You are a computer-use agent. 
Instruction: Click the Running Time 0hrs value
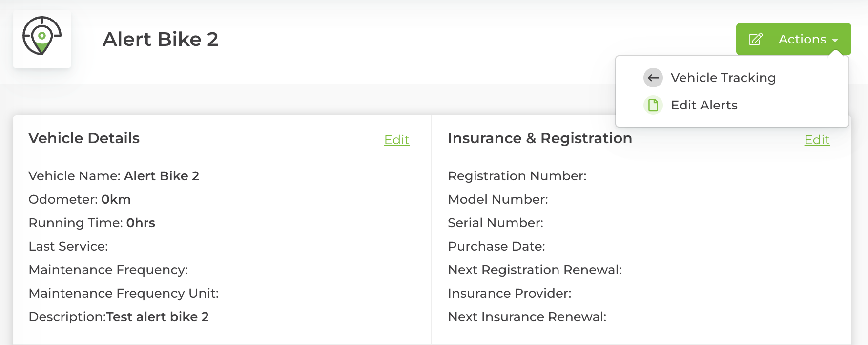click(141, 223)
